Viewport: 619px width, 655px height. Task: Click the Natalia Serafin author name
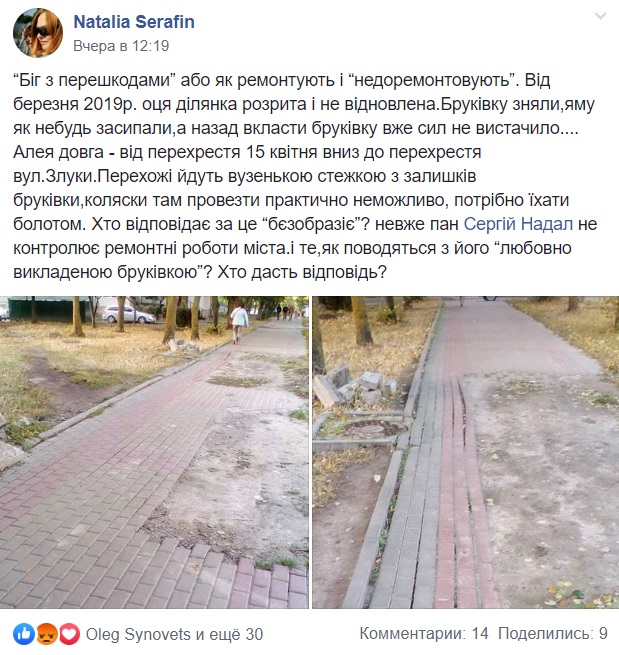coord(134,22)
